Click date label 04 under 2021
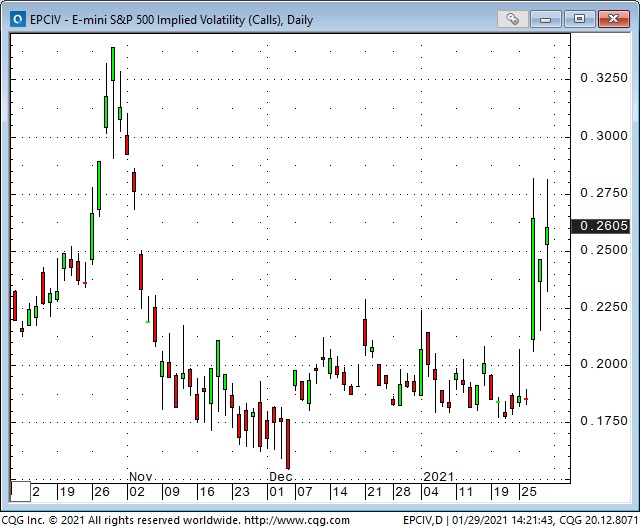This screenshot has height=528, width=640. pos(431,492)
